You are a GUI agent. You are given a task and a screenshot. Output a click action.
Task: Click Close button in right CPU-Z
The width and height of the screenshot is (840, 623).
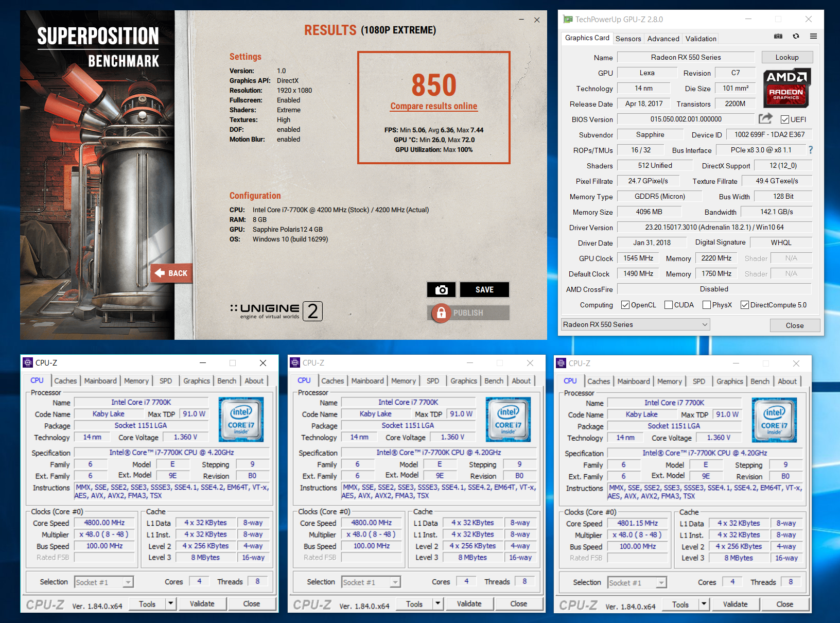(x=784, y=604)
